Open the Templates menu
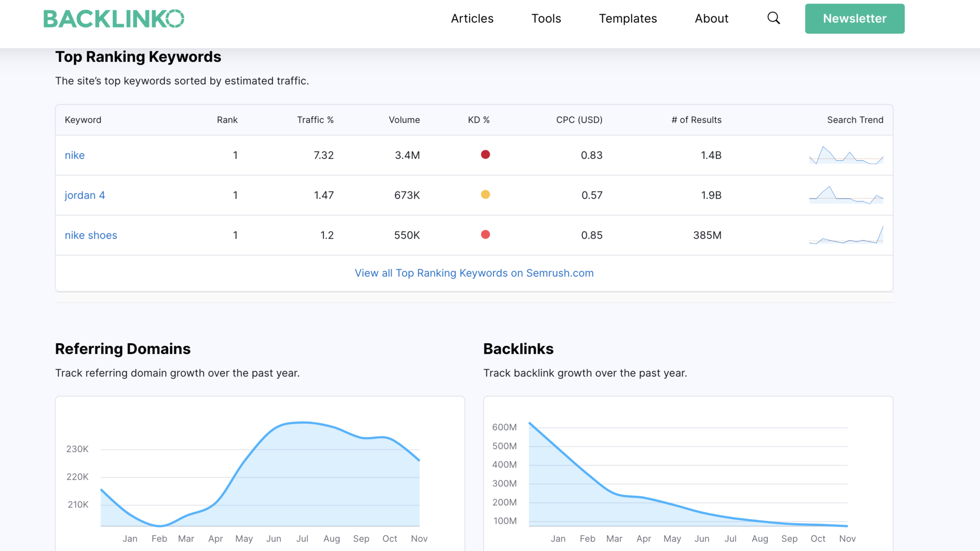980x551 pixels. click(x=628, y=18)
